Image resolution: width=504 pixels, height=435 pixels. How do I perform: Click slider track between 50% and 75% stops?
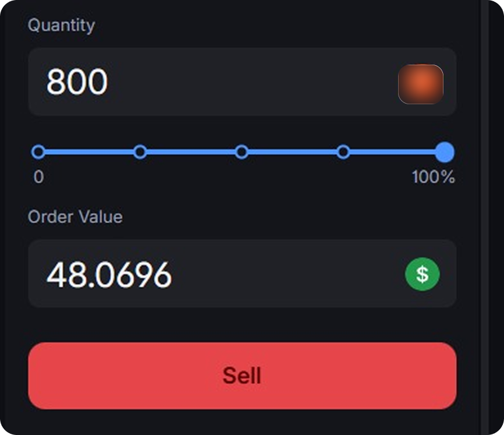[293, 152]
